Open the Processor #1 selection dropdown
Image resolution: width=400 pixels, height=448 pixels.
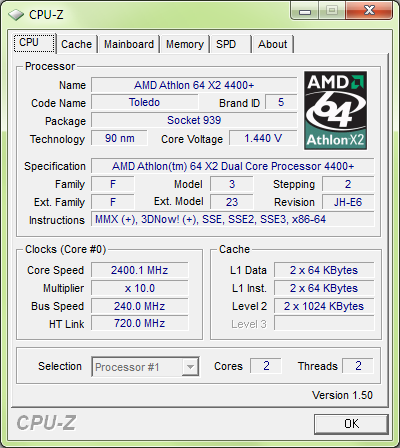[146, 367]
